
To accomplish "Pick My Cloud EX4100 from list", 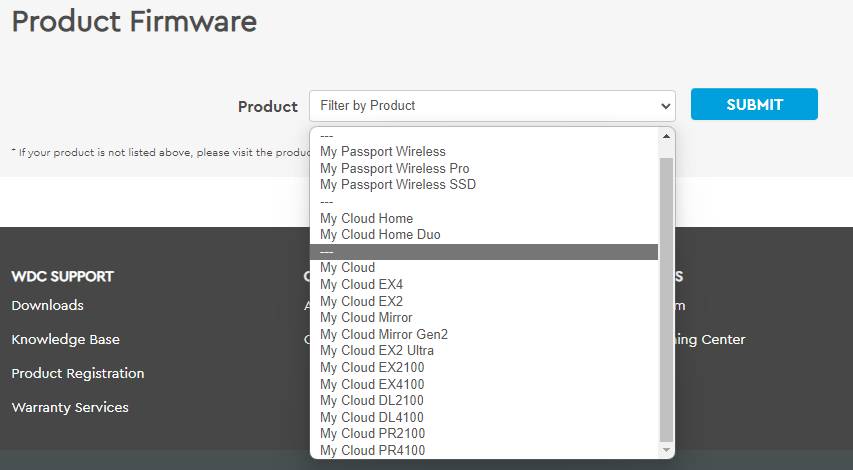I will [x=484, y=384].
